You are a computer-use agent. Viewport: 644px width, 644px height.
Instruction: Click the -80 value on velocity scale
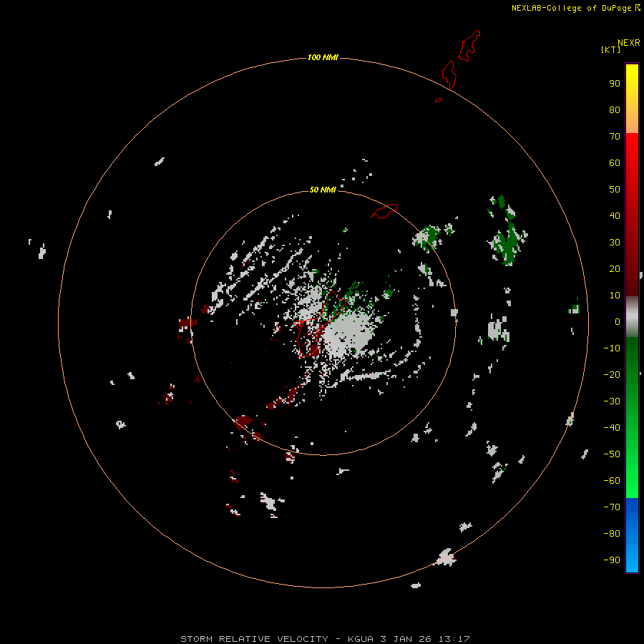[612, 534]
